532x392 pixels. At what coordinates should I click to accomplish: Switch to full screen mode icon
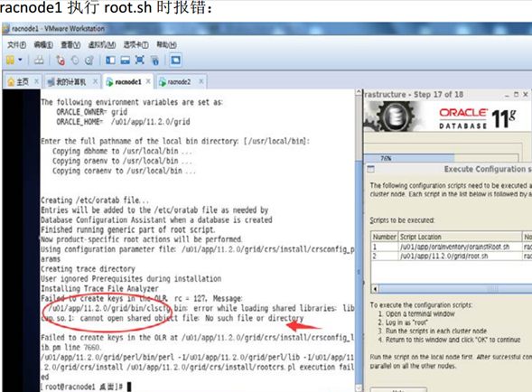pos(139,61)
